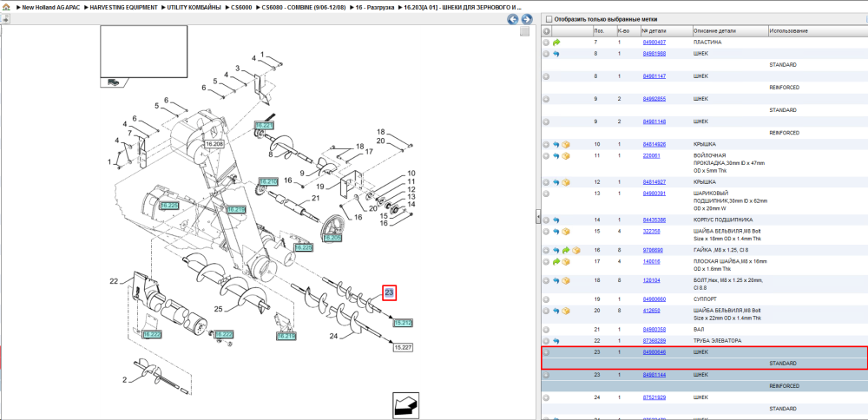Sort by '№ детали' column header
The height and width of the screenshot is (420, 868).
[667, 31]
